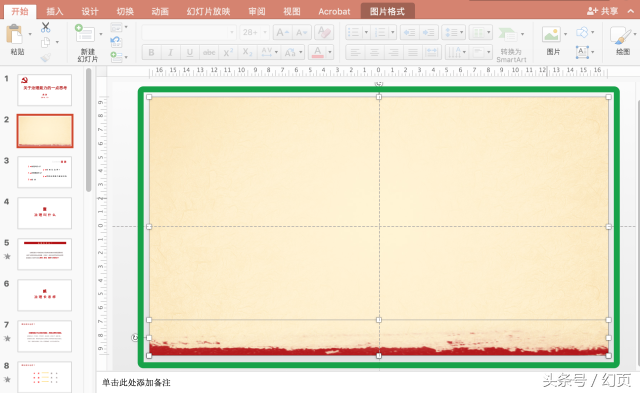
Task: Click the Picture insert icon
Action: coord(551,34)
